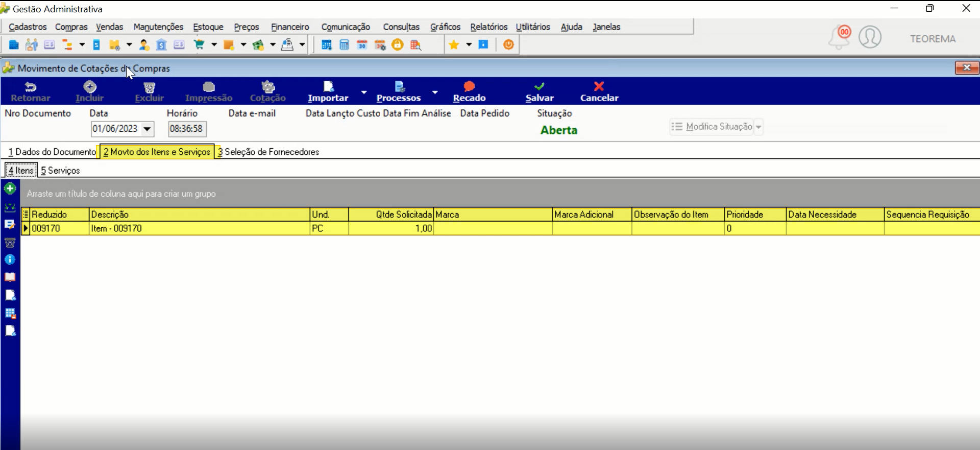The image size is (980, 450).
Task: Click the Horário time field
Action: point(187,129)
